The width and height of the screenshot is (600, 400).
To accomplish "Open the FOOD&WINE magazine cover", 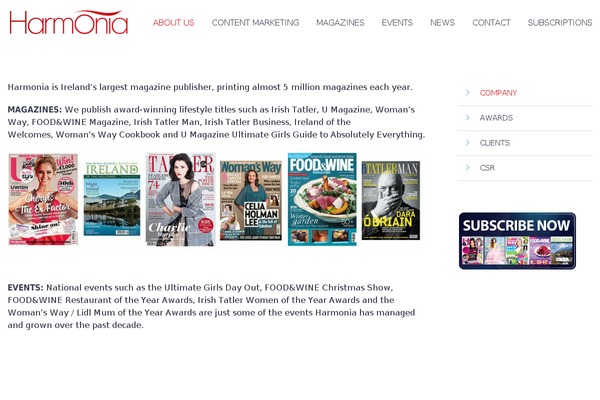I will pyautogui.click(x=322, y=199).
